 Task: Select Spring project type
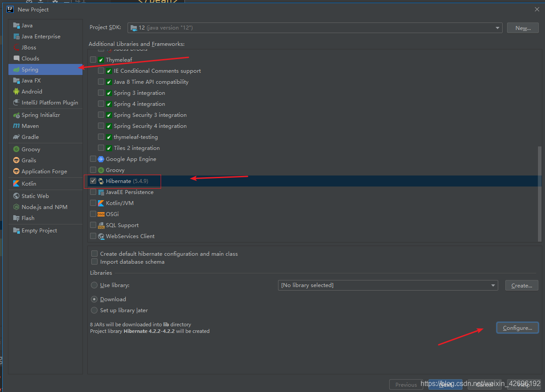coord(45,70)
